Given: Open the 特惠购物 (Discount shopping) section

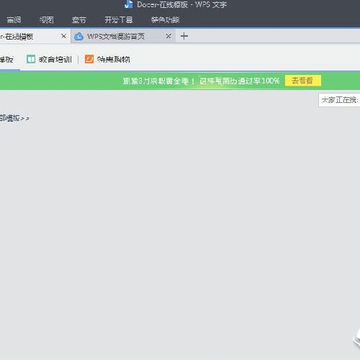Looking at the screenshot, I should pos(113,60).
